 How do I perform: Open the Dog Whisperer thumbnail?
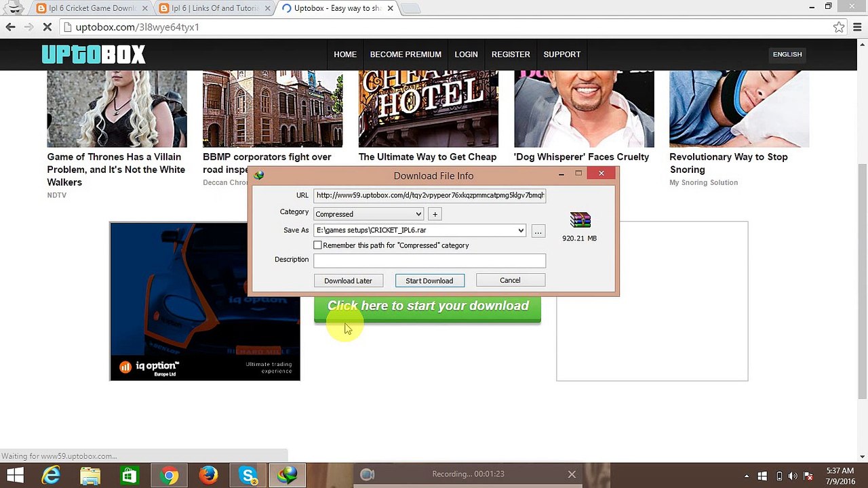coord(584,109)
